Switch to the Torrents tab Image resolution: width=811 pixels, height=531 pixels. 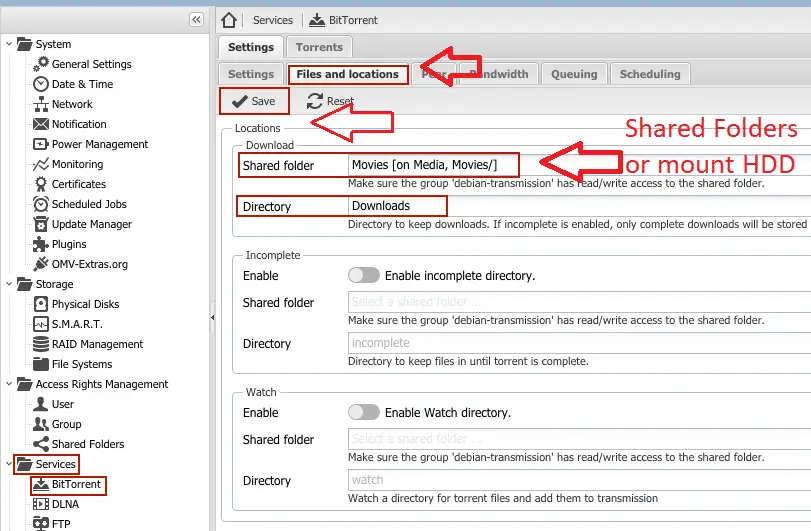pos(319,47)
